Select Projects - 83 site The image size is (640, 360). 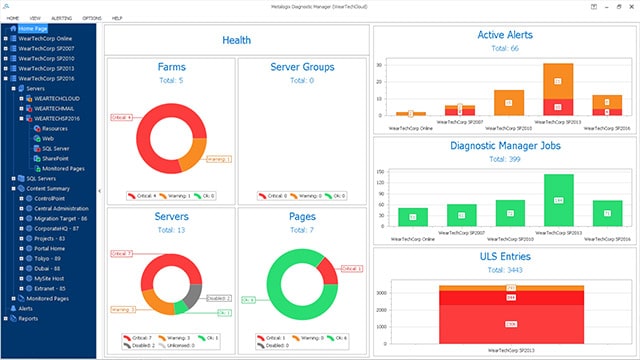50,238
